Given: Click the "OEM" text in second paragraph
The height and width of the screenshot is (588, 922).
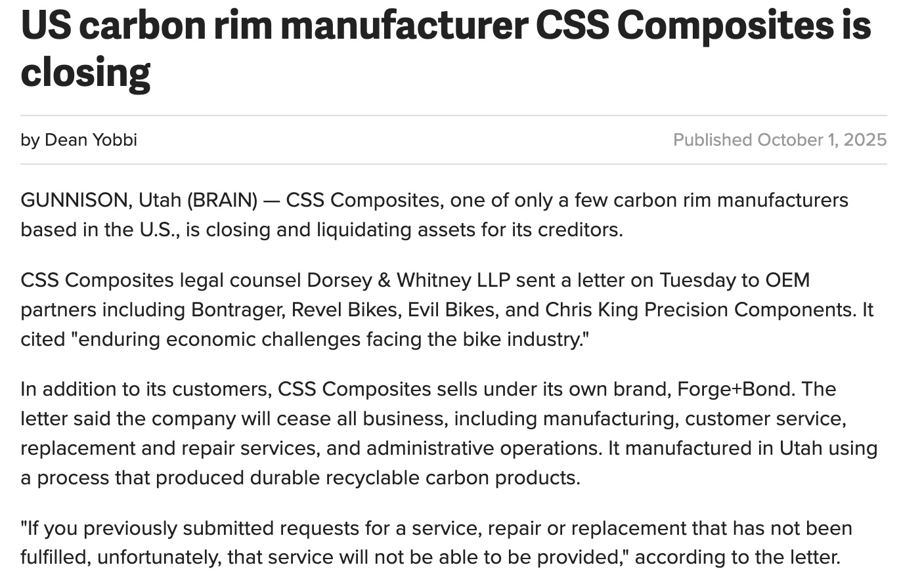Looking at the screenshot, I should [787, 280].
